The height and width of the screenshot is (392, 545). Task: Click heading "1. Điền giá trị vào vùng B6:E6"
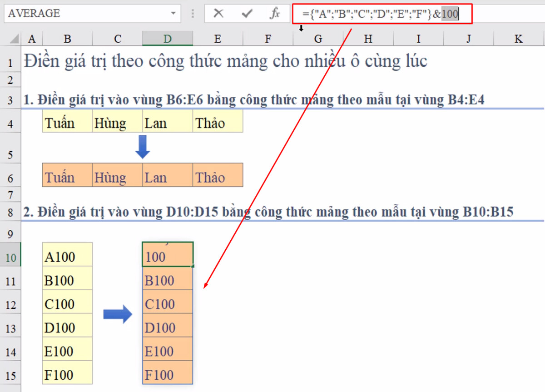click(253, 100)
